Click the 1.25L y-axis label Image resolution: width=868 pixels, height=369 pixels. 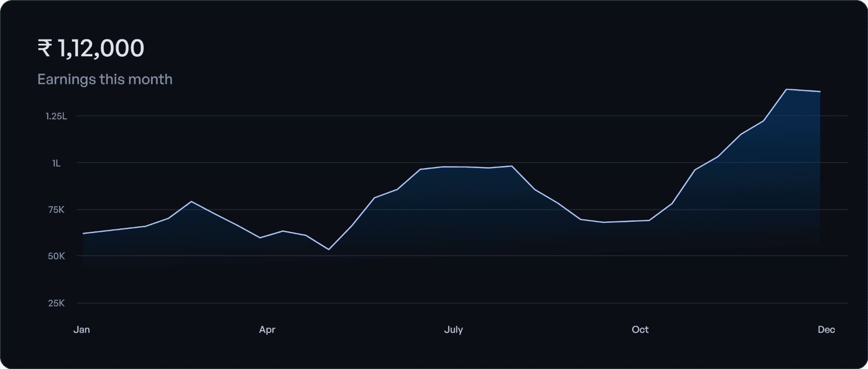56,116
